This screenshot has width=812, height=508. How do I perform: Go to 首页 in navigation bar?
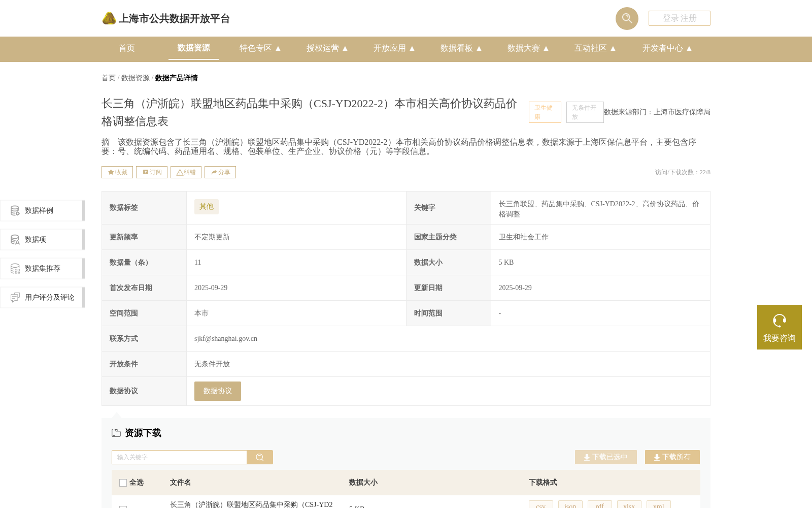[x=127, y=48]
